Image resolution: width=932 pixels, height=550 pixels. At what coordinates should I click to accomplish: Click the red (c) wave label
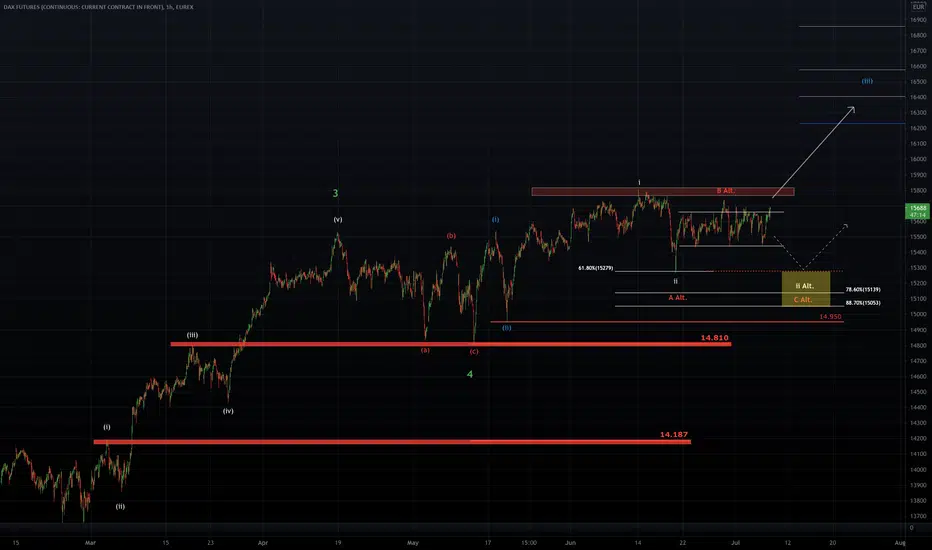coord(474,351)
